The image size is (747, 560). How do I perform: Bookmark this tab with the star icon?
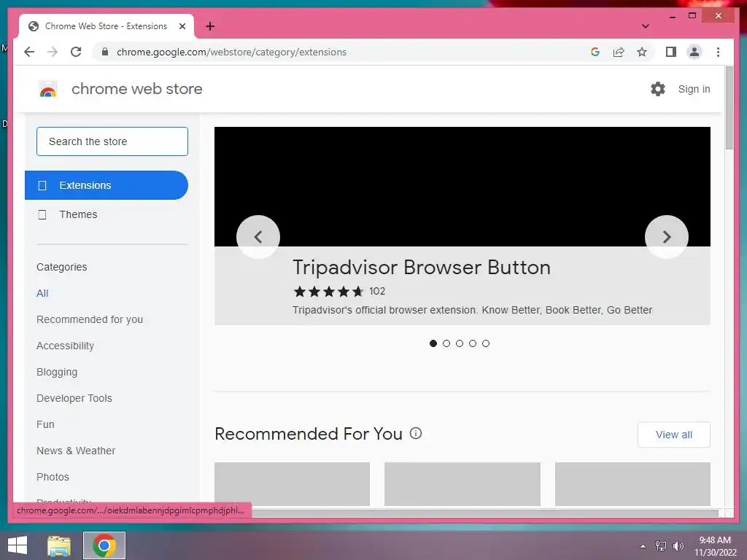tap(642, 52)
